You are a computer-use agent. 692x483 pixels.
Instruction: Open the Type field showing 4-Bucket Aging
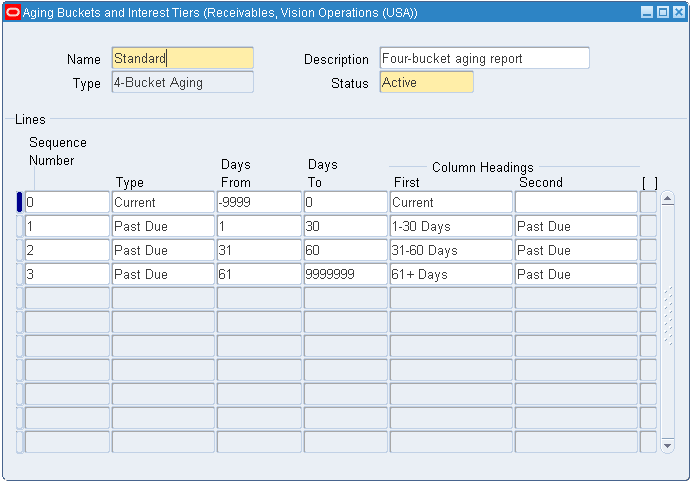182,83
